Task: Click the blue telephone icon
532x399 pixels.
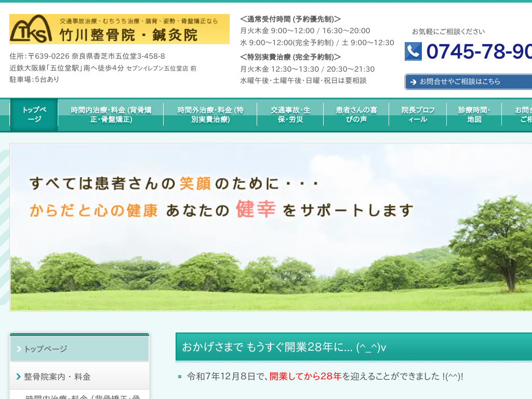Action: click(x=414, y=51)
